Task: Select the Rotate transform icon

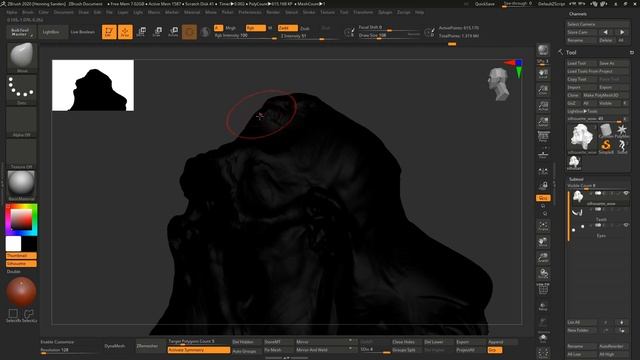Action: (x=173, y=32)
